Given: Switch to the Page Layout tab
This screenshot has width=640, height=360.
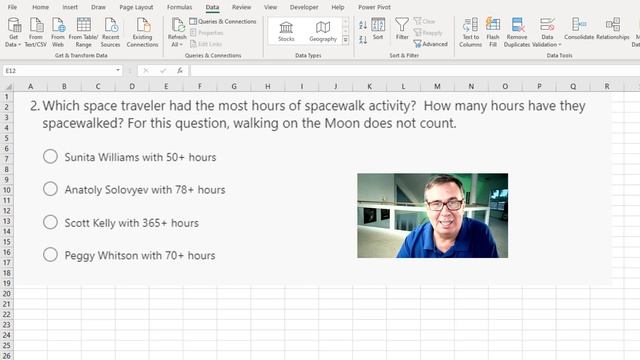Looking at the screenshot, I should (x=136, y=7).
